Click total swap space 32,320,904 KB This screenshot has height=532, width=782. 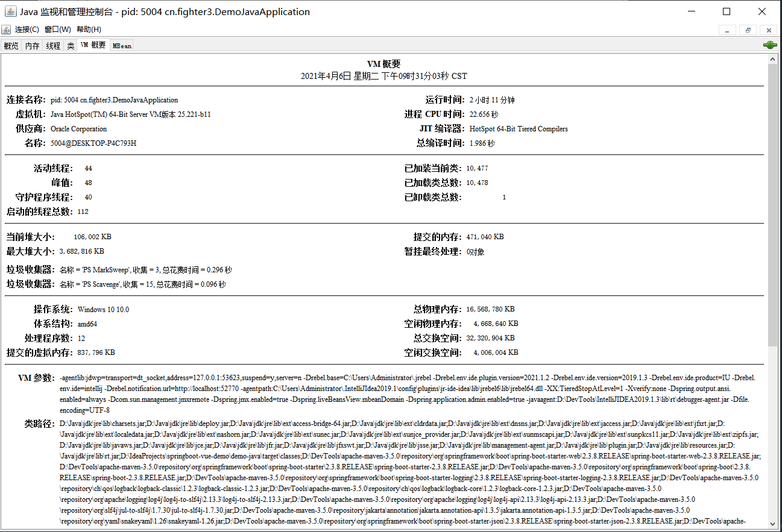tap(491, 339)
